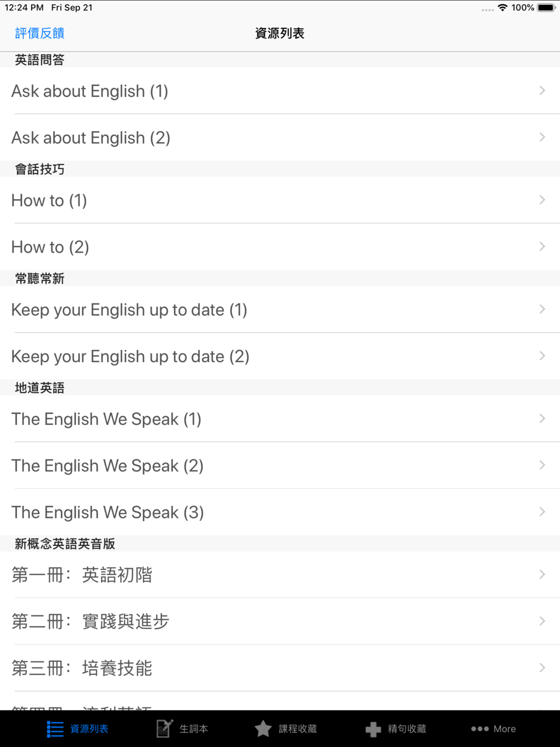Tap the 課程收藏 star icon
Viewport: 560px width, 747px height.
tap(263, 729)
